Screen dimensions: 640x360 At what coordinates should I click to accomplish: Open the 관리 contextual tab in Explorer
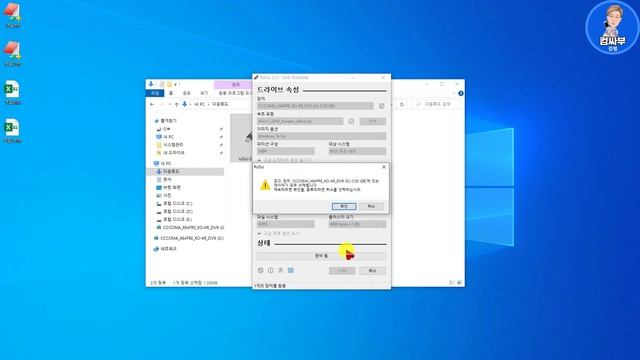tap(236, 85)
